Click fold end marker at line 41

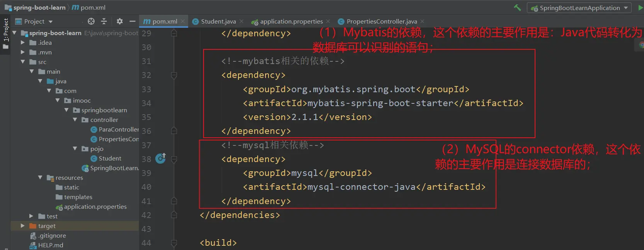(x=174, y=201)
